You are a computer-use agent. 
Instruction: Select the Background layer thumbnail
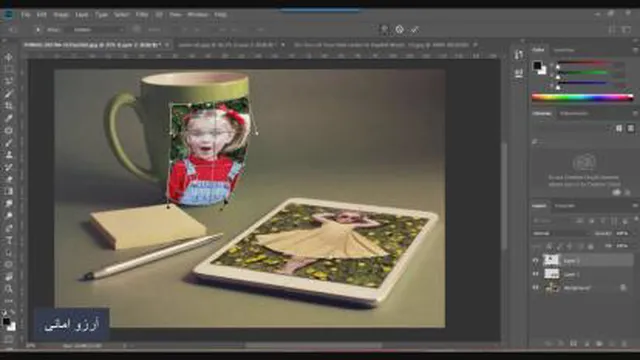click(x=551, y=288)
